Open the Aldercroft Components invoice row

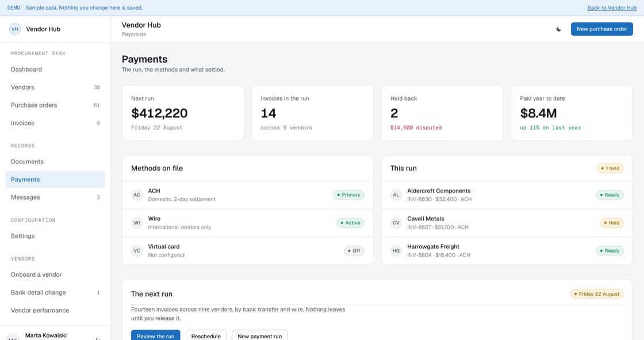point(507,195)
